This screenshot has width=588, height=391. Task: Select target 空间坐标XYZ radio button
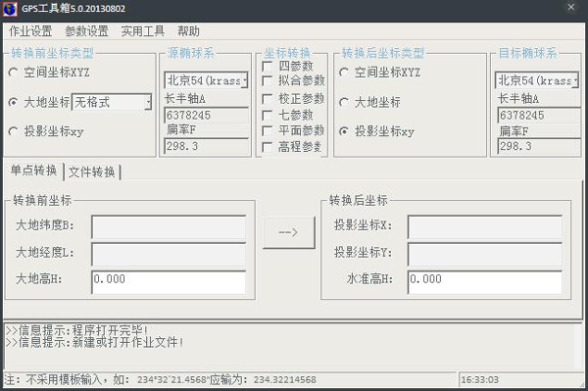[x=344, y=72]
